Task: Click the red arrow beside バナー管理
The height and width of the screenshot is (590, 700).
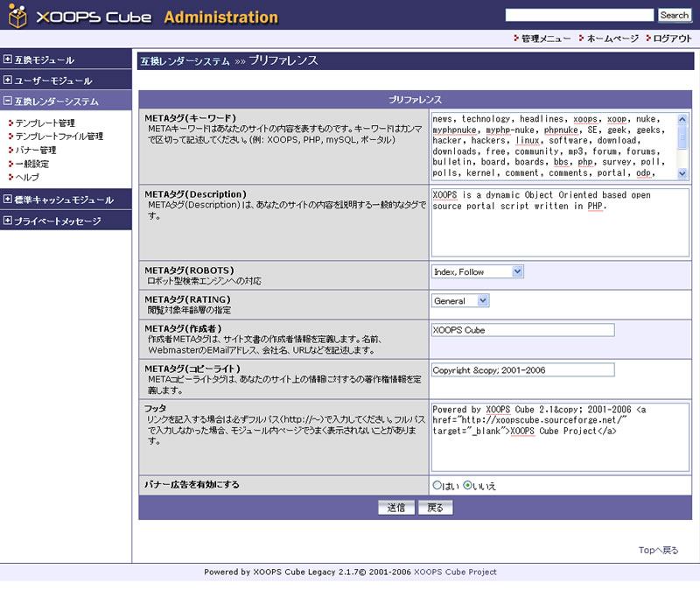Action: click(10, 150)
